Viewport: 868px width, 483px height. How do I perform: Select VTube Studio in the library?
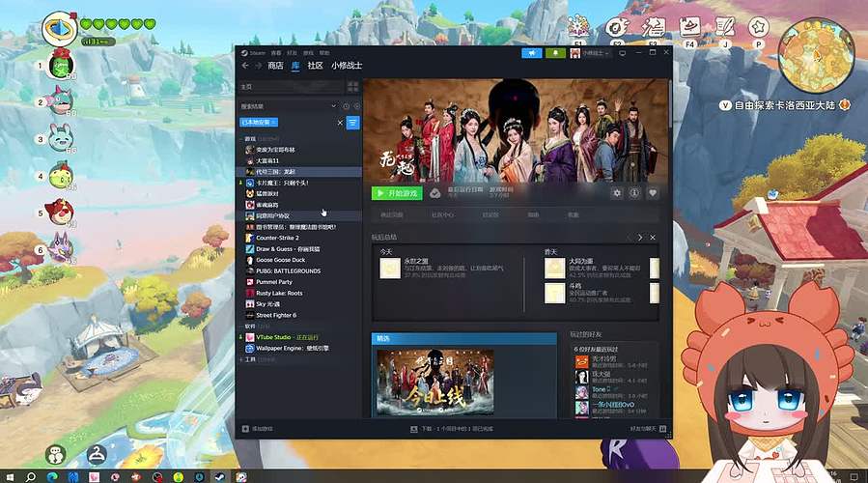coord(299,337)
